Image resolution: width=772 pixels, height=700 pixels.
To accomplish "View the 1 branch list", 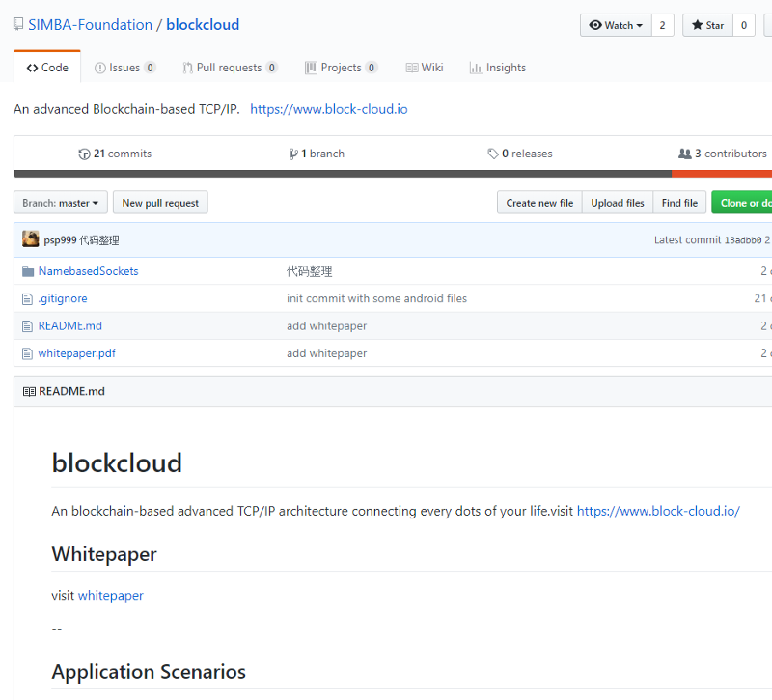I will pos(317,154).
